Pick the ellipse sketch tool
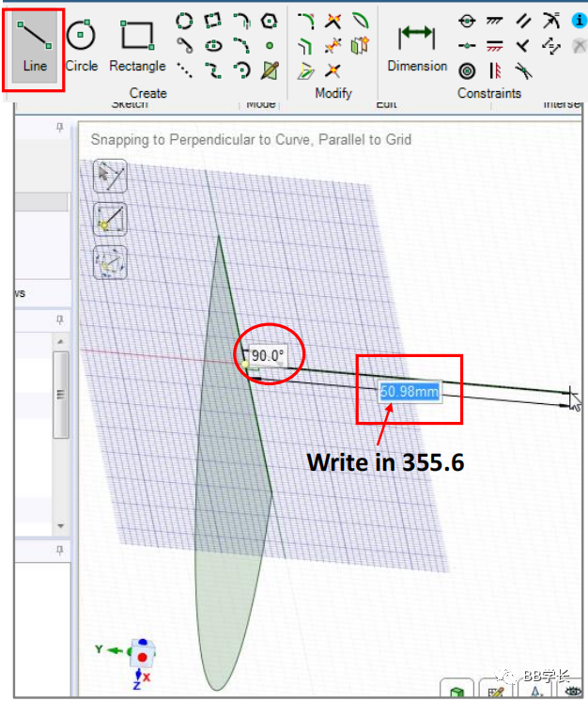 [213, 46]
